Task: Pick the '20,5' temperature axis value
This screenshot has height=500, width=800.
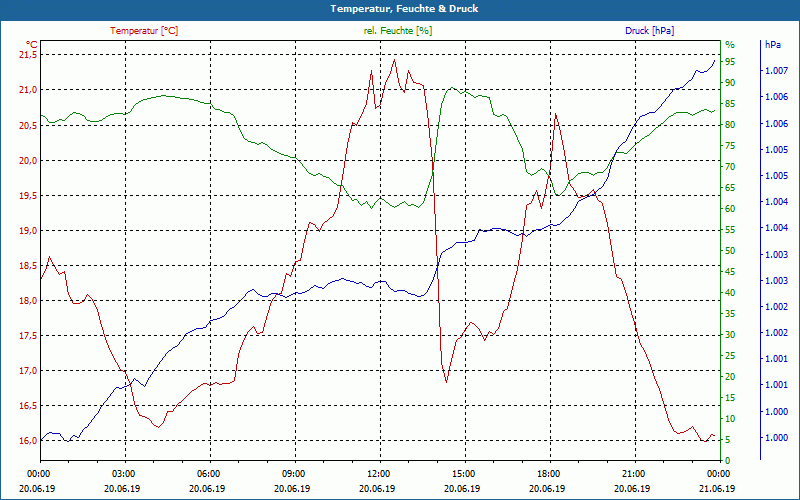Action: (x=28, y=125)
